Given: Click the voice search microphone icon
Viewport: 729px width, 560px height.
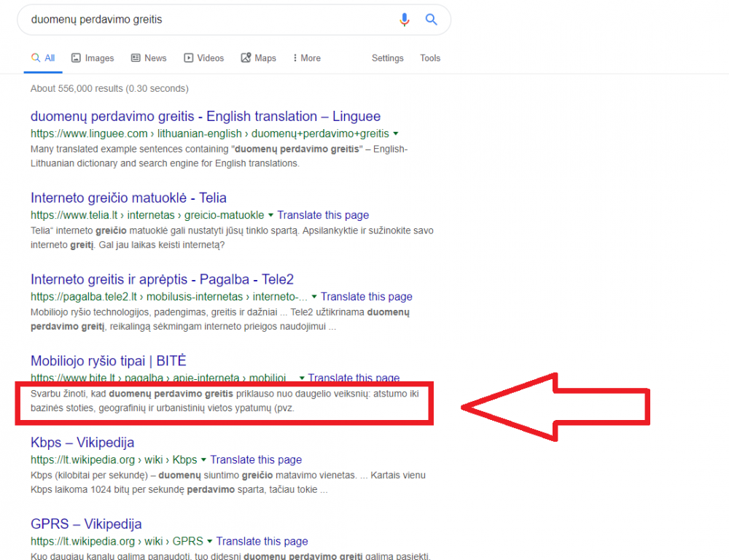Looking at the screenshot, I should [x=404, y=20].
